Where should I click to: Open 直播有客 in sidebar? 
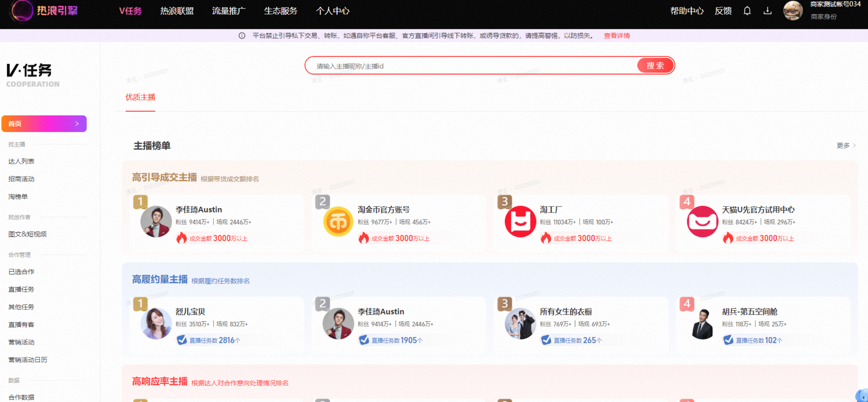(21, 325)
